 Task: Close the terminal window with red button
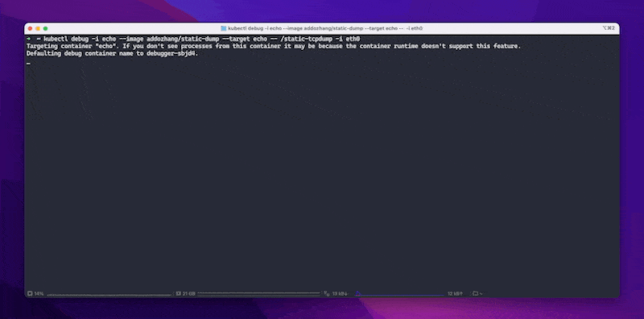[x=30, y=28]
